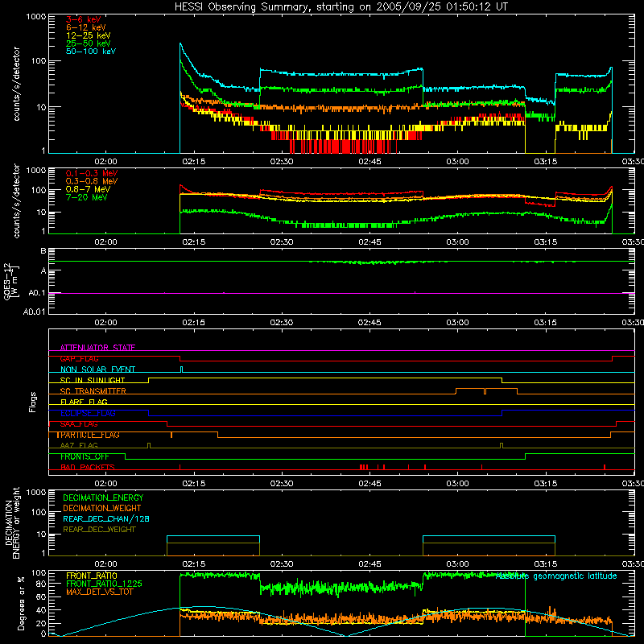Click the DECIMATION_ENERGY legend entry
Screen dimensions: 644x644
(x=103, y=497)
